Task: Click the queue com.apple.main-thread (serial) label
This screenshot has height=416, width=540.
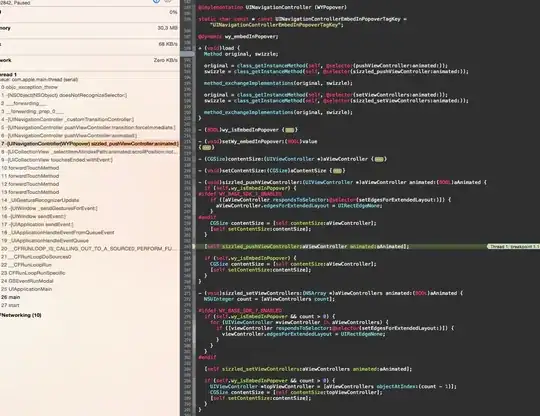Action: tap(39, 80)
